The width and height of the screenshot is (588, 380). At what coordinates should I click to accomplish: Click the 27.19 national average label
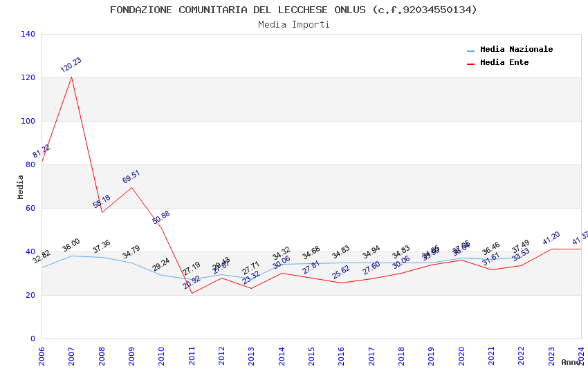(x=192, y=269)
